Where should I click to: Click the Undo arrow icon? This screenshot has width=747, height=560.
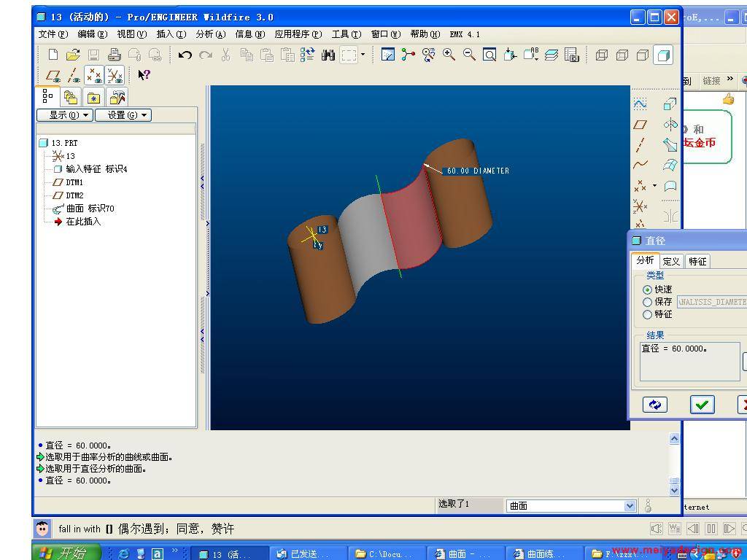point(185,55)
